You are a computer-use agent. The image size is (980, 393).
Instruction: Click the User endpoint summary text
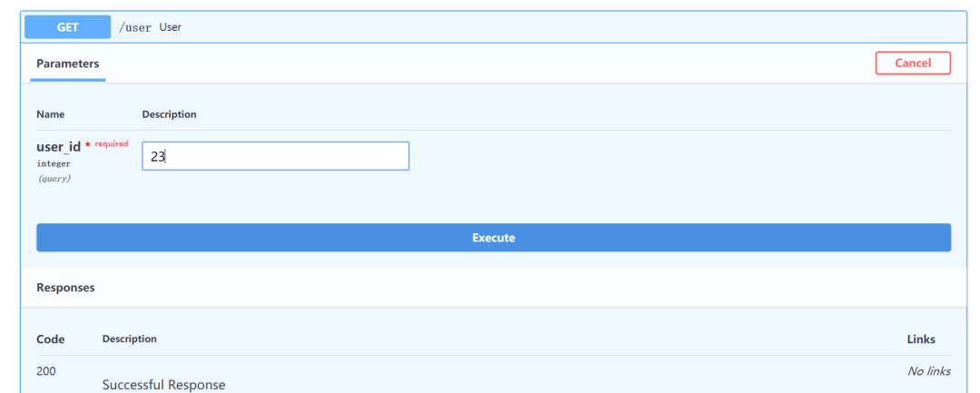[171, 27]
